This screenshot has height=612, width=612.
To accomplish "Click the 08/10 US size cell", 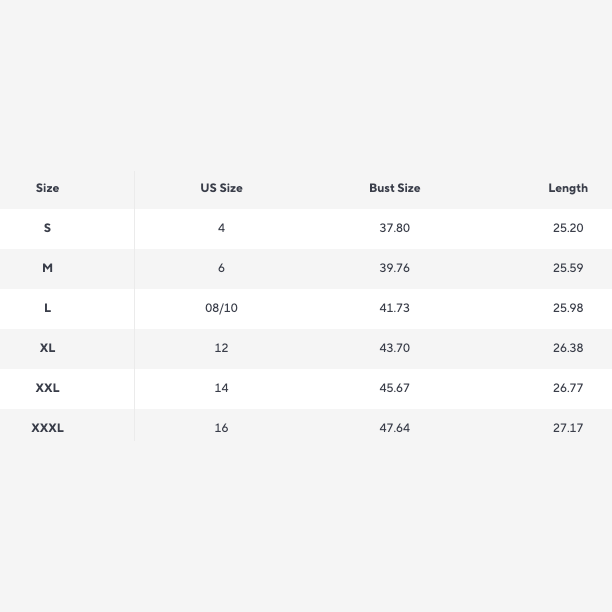I will coord(221,308).
